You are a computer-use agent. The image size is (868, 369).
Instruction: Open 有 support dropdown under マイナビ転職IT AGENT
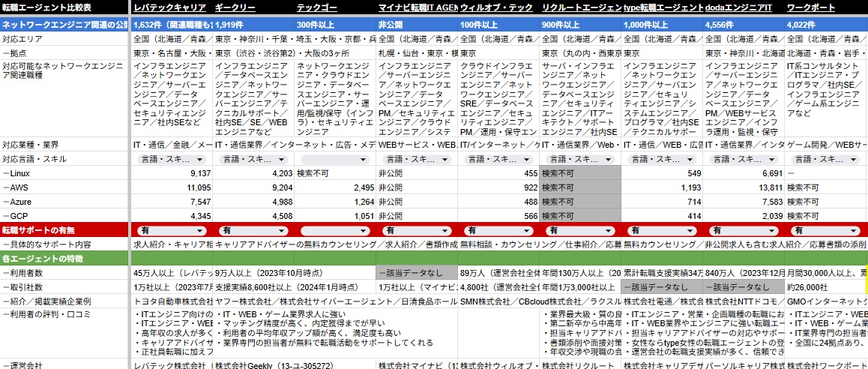pos(417,230)
